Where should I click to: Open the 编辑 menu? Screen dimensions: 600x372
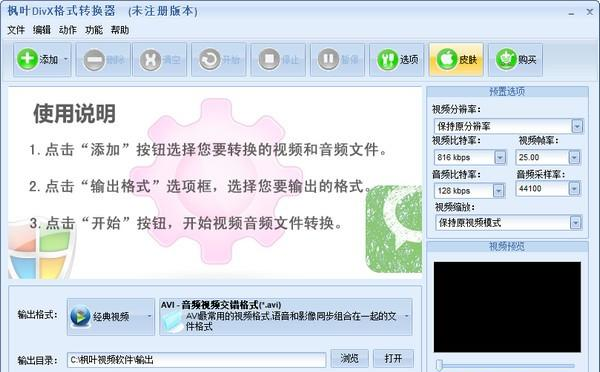click(41, 30)
